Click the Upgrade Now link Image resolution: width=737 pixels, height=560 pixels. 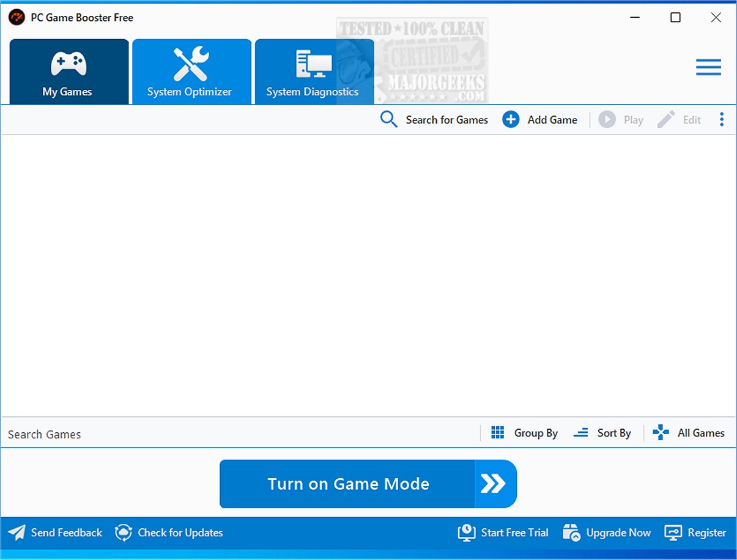pos(618,532)
